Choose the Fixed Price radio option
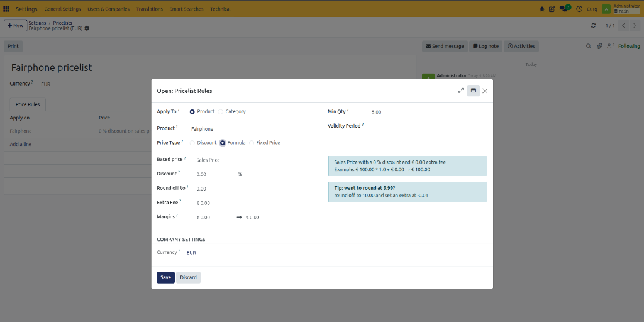 [252, 143]
